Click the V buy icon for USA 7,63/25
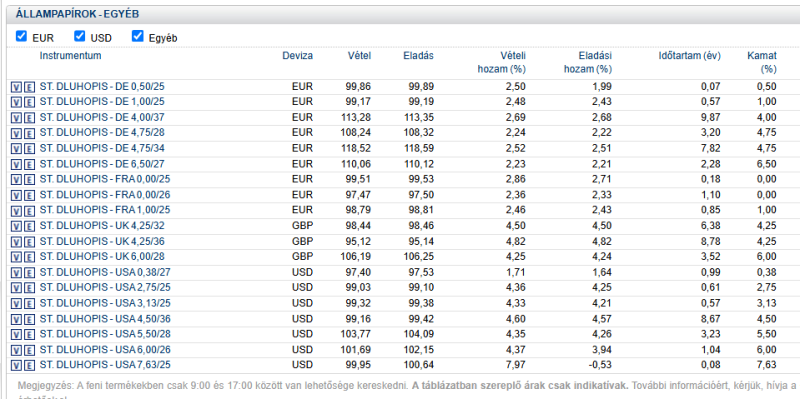Screen dimensions: 800x399 click(16, 366)
